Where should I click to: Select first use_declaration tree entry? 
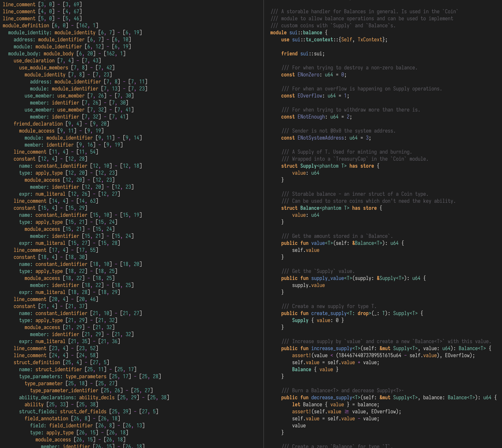[34, 61]
